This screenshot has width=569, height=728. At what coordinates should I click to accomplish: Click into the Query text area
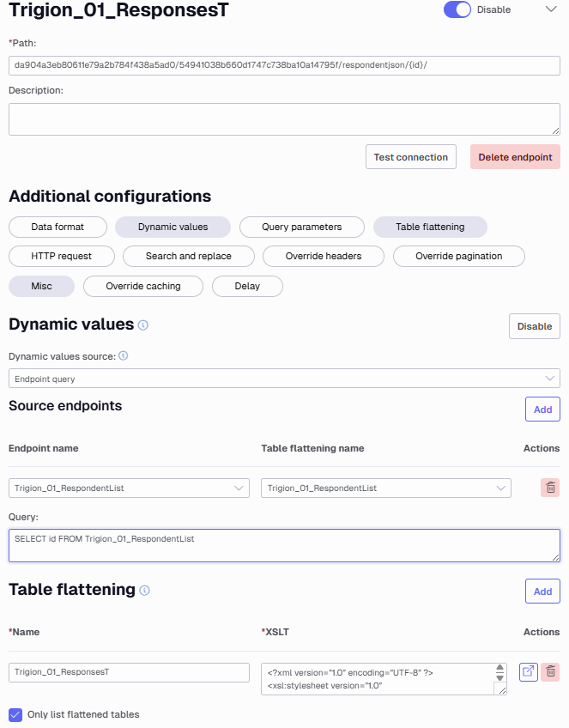(x=285, y=545)
